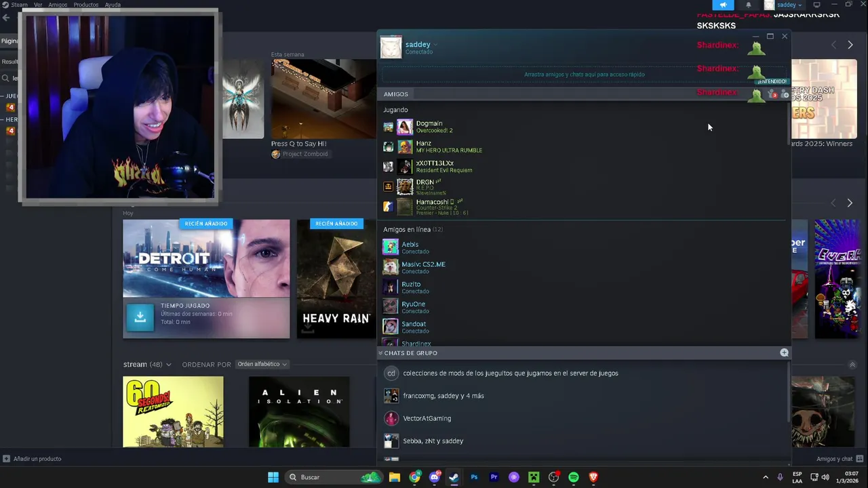Click the add friend icon
The height and width of the screenshot is (488, 868).
785,94
